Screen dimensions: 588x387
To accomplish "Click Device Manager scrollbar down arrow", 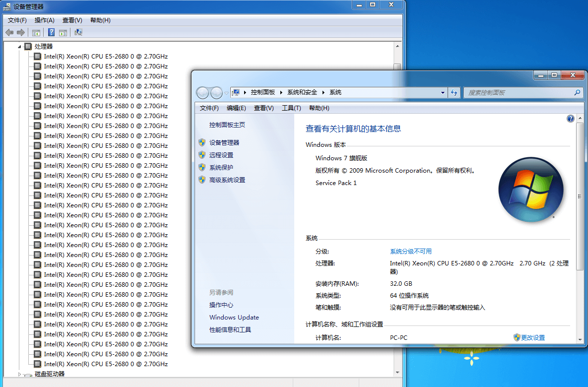I will coord(397,373).
